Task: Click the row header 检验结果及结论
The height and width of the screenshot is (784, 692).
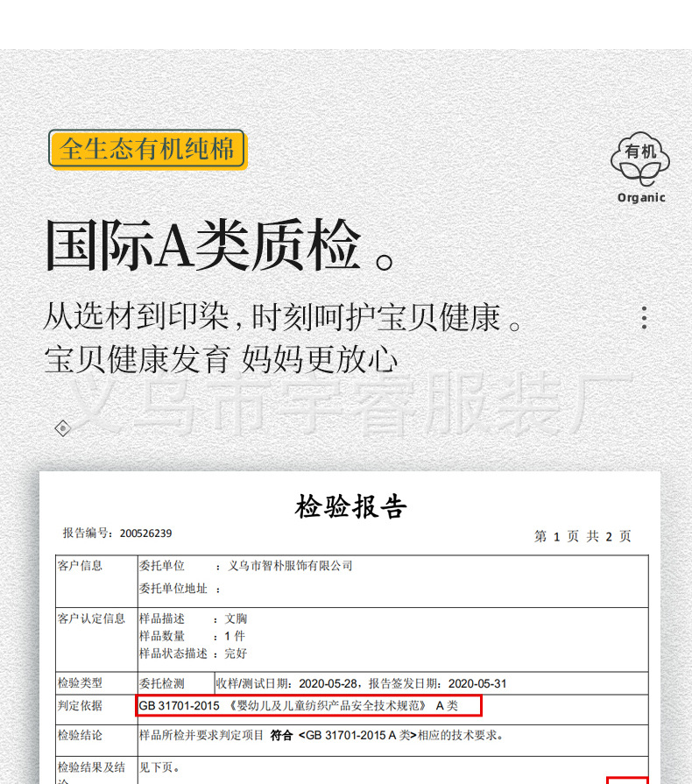Action: (x=91, y=773)
